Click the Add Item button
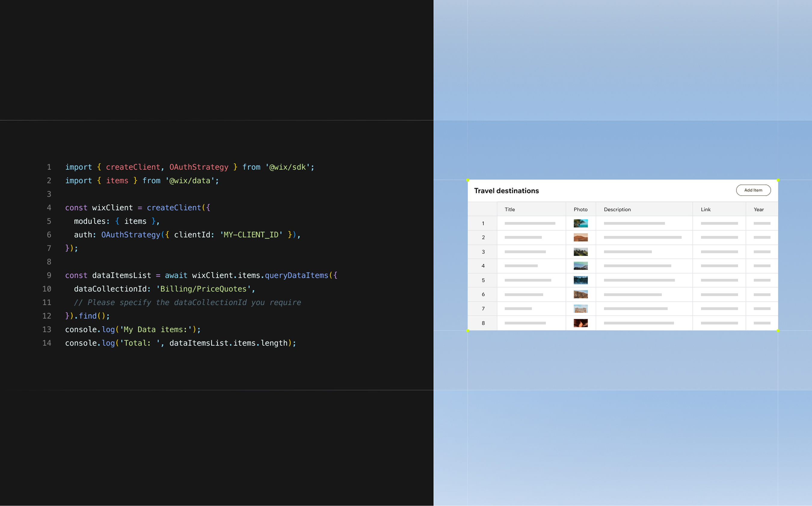Screen dimensions: 812x506 tap(753, 190)
